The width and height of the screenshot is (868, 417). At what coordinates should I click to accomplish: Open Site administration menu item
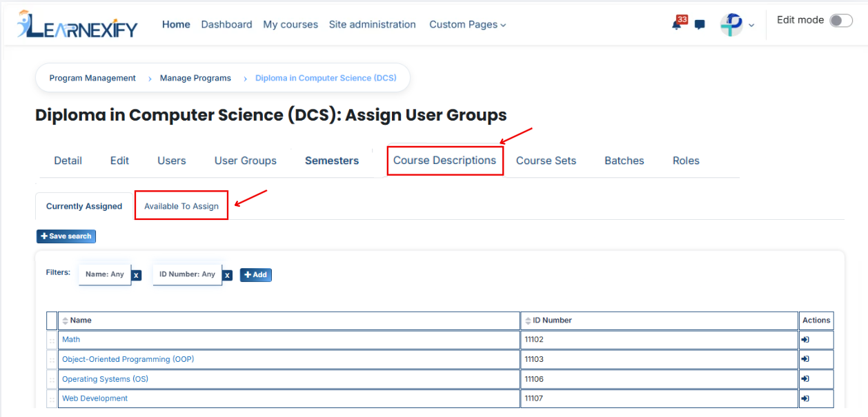click(373, 25)
